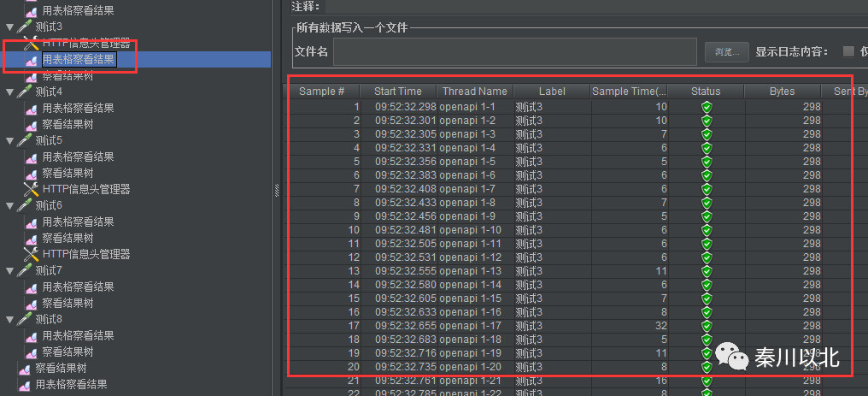Click wrench icon of HTTP信息头管理器 under 测试3
Image resolution: width=868 pixels, height=396 pixels.
coord(31,44)
